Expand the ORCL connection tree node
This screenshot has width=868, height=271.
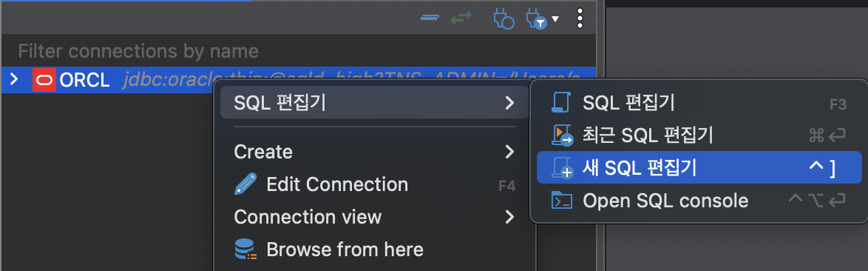coord(14,81)
